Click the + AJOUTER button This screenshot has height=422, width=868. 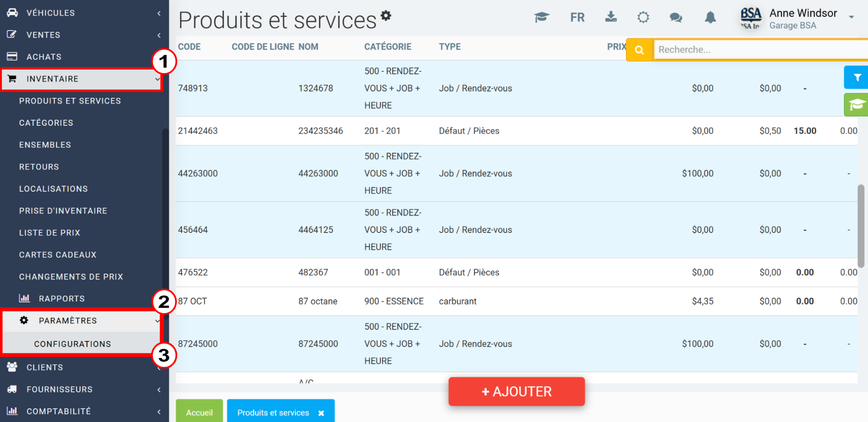(516, 391)
